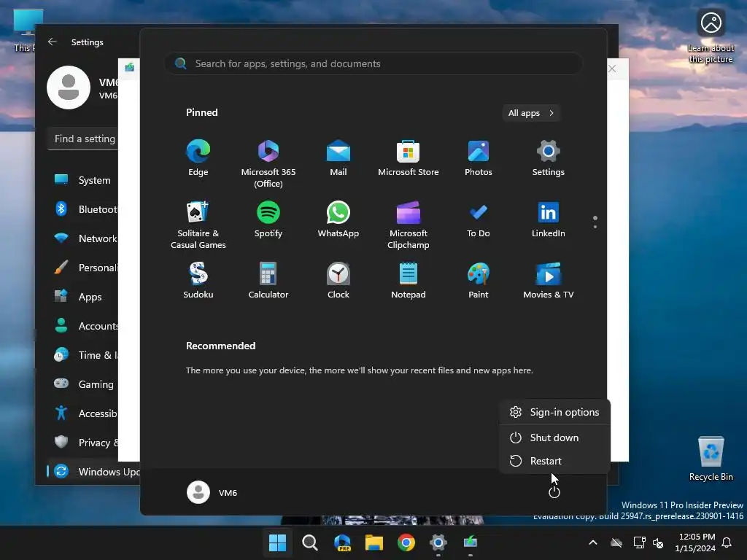Open clock showing 12:05 PM
The width and height of the screenshot is (747, 560).
695,542
